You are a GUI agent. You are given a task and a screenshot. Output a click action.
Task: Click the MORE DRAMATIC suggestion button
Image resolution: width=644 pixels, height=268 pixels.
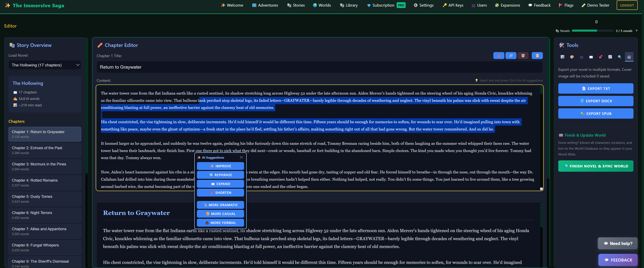(220, 205)
